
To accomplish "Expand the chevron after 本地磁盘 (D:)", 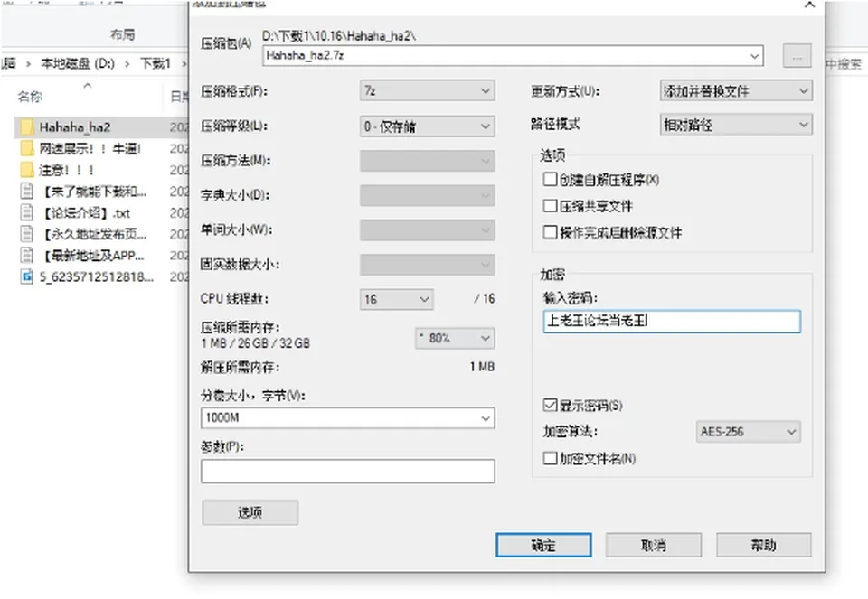I will [x=127, y=64].
